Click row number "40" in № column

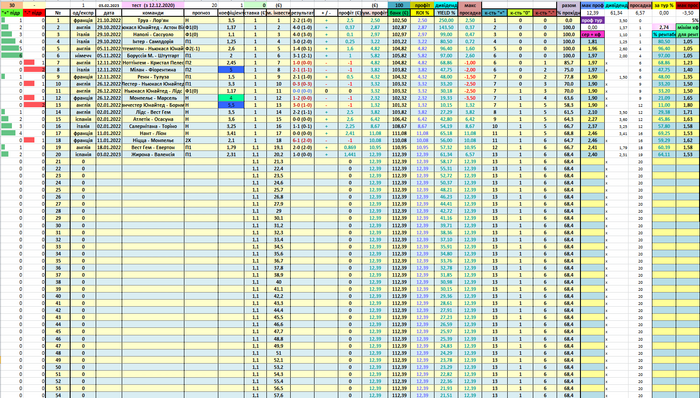[x=58, y=296]
